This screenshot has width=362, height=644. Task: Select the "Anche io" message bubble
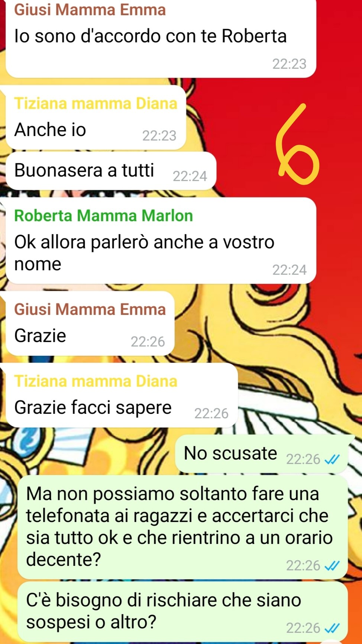pyautogui.click(x=96, y=118)
